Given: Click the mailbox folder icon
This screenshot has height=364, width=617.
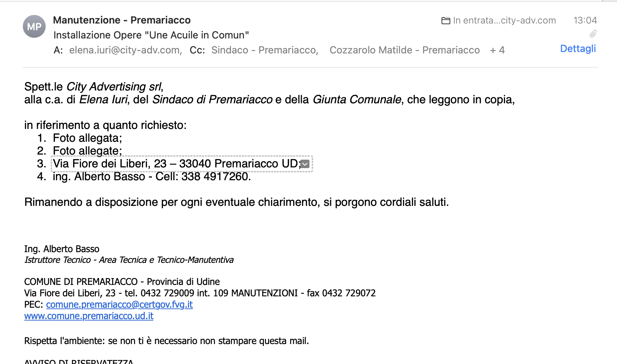Looking at the screenshot, I should pyautogui.click(x=445, y=21).
